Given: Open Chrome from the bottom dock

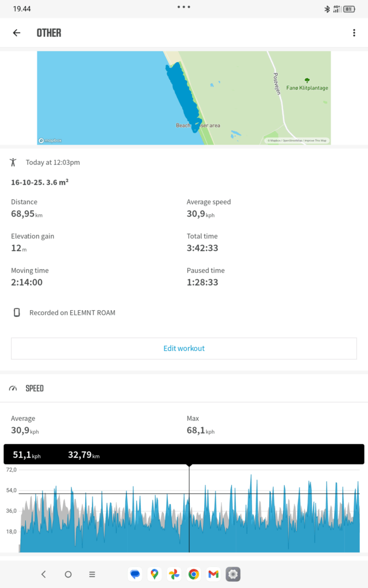Looking at the screenshot, I should [194, 574].
